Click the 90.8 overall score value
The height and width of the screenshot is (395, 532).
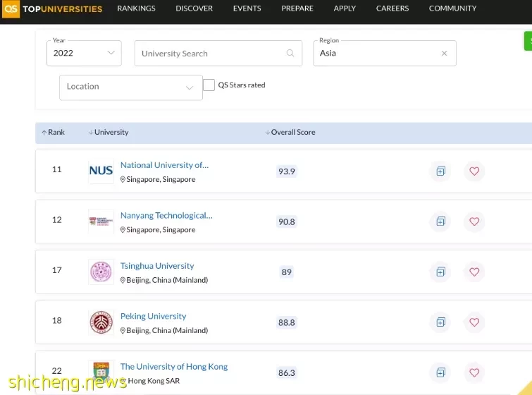(x=287, y=221)
